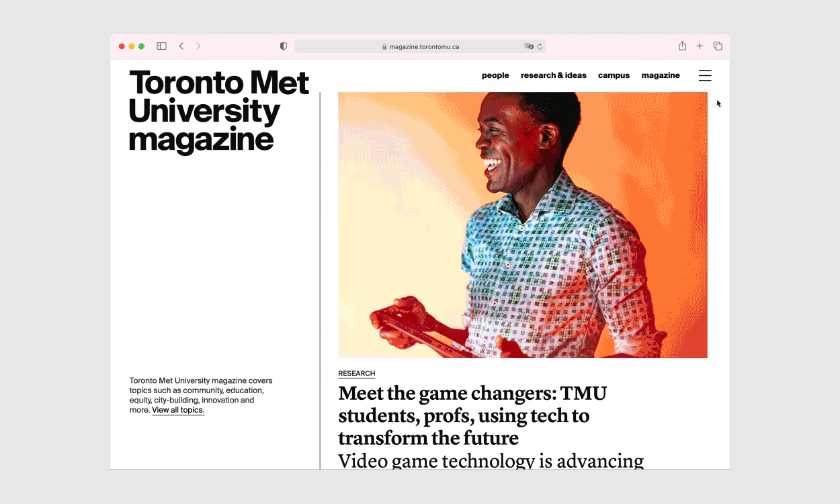Open the featured photo of laughing man

coord(523,225)
